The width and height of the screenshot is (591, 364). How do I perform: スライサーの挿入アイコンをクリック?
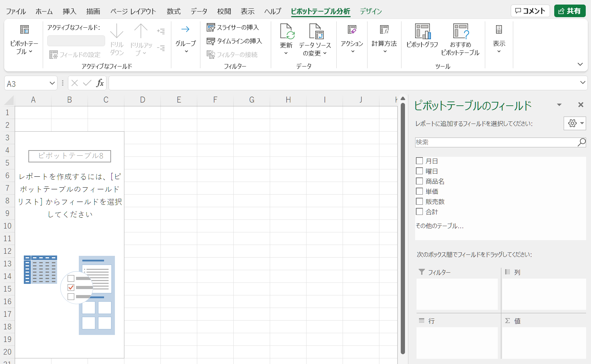[x=212, y=27]
